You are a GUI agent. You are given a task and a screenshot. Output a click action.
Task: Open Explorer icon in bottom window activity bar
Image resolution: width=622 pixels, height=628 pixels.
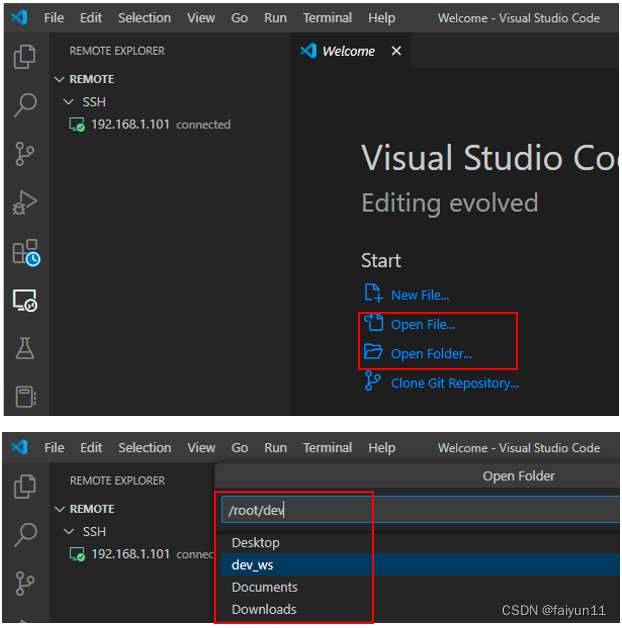click(25, 486)
